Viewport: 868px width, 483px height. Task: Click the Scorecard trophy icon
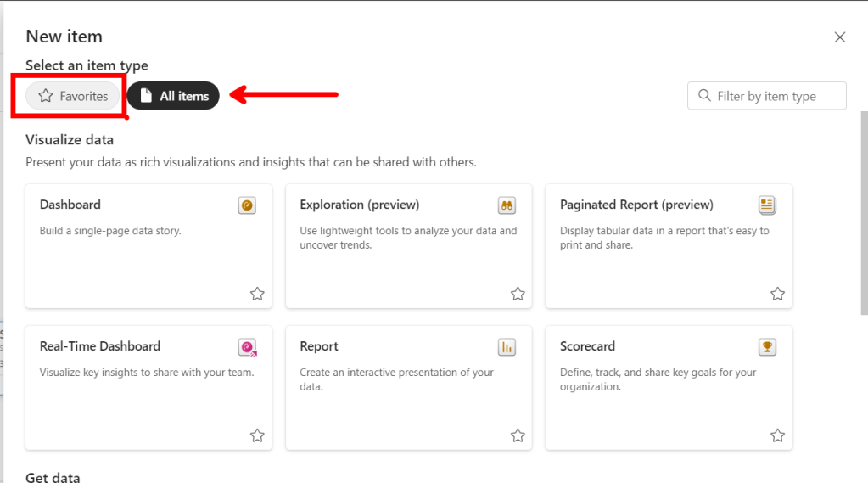click(767, 347)
